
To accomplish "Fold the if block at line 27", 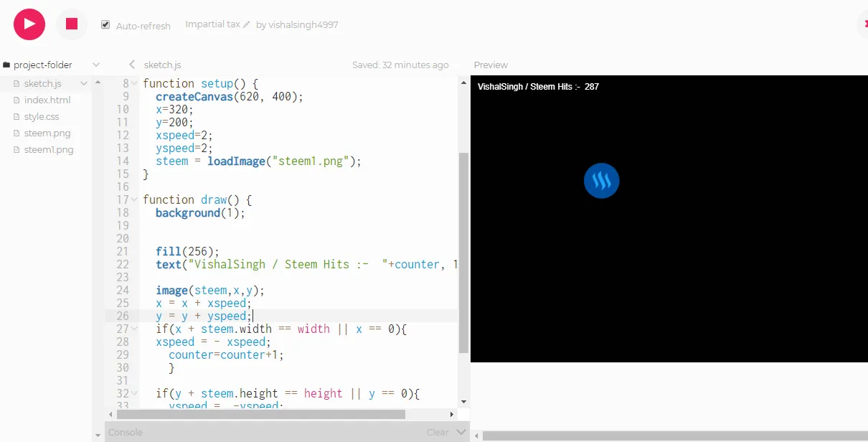I will [x=135, y=329].
